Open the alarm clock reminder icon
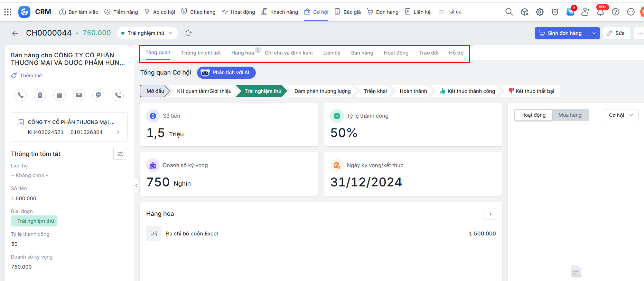The image size is (644, 281). coord(555,12)
